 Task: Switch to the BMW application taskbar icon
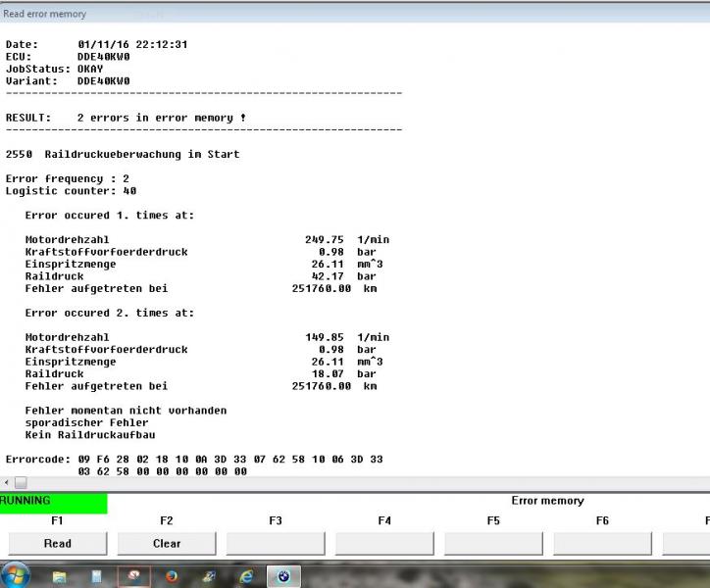coord(283,576)
